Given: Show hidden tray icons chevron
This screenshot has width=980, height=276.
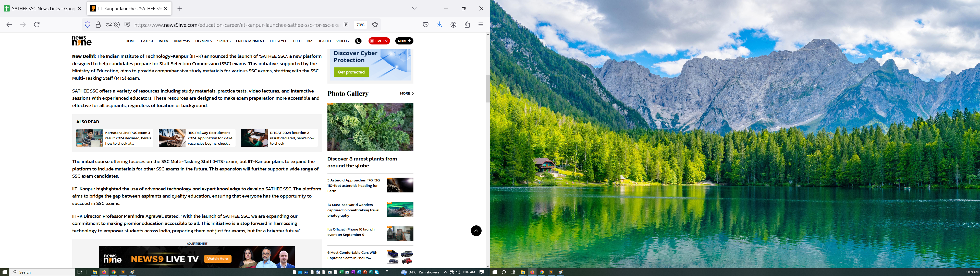Looking at the screenshot, I should (446, 272).
